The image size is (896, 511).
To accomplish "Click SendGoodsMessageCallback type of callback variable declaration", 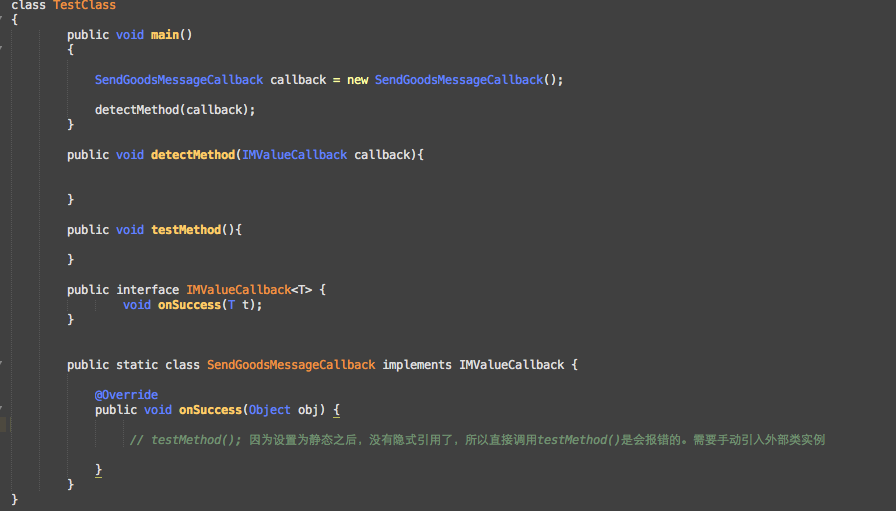I will [x=179, y=80].
